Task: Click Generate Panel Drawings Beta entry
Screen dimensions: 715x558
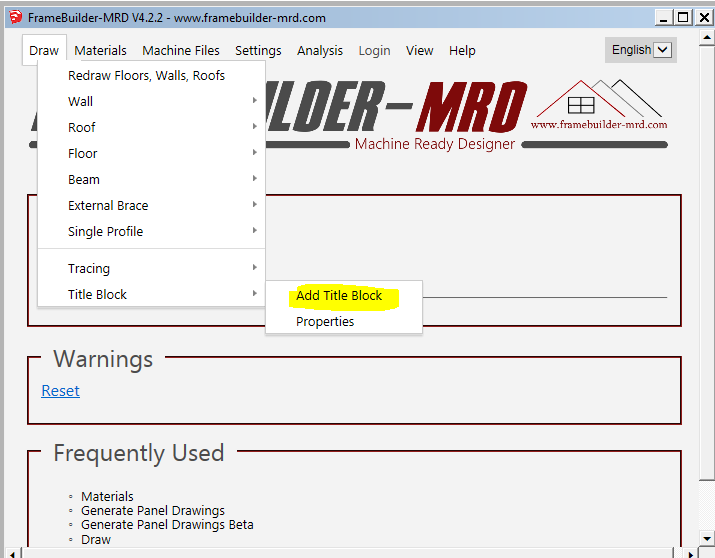Action: tap(167, 525)
